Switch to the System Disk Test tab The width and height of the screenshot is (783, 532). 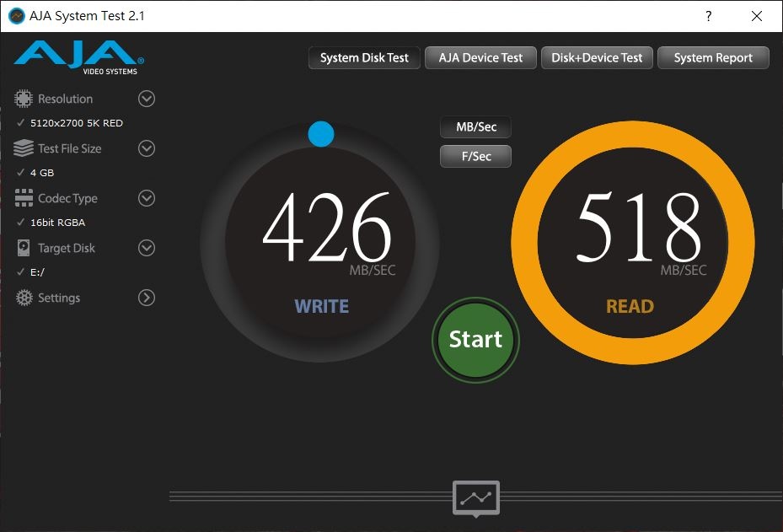(x=364, y=58)
